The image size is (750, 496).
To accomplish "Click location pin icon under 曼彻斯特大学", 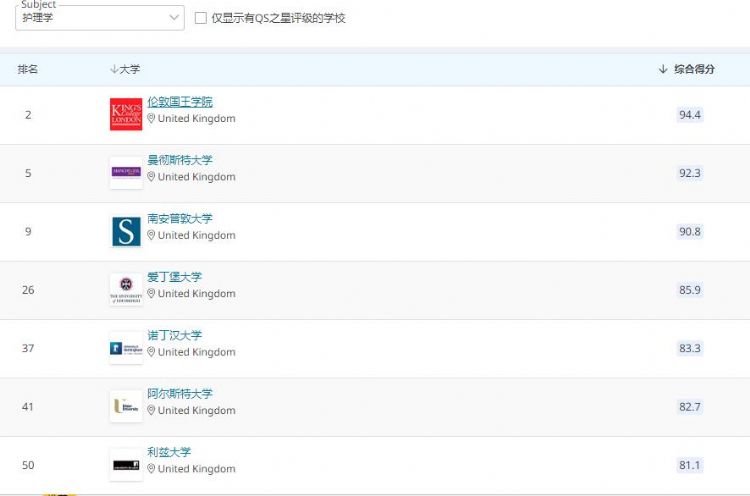I will click(x=151, y=176).
